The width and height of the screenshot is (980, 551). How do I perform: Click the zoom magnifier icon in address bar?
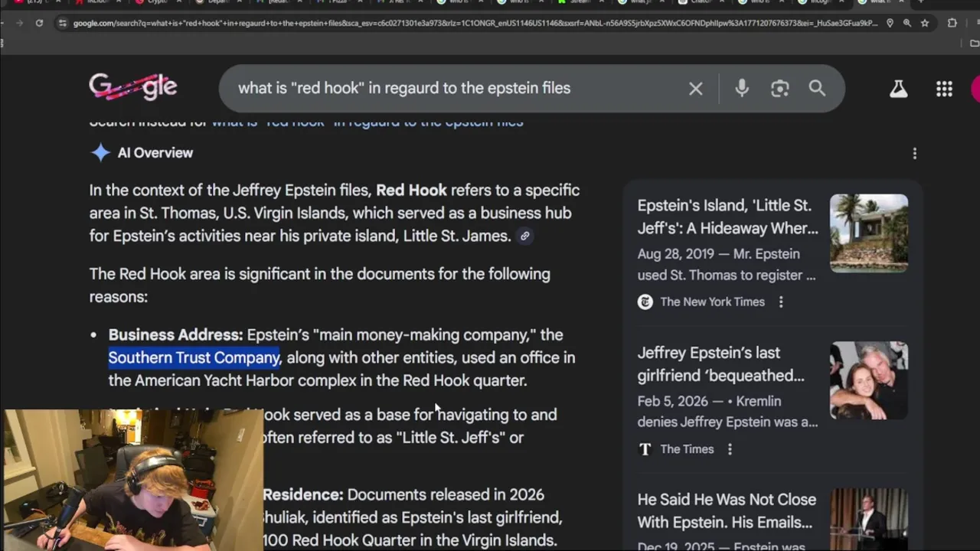(907, 23)
